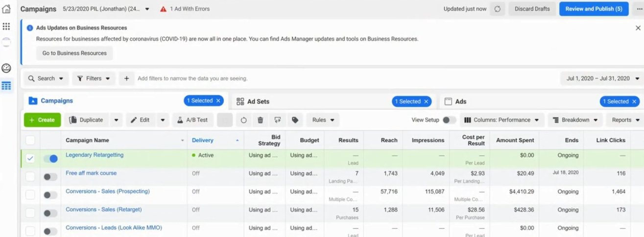Go to the Home icon in the sidebar

point(6,9)
